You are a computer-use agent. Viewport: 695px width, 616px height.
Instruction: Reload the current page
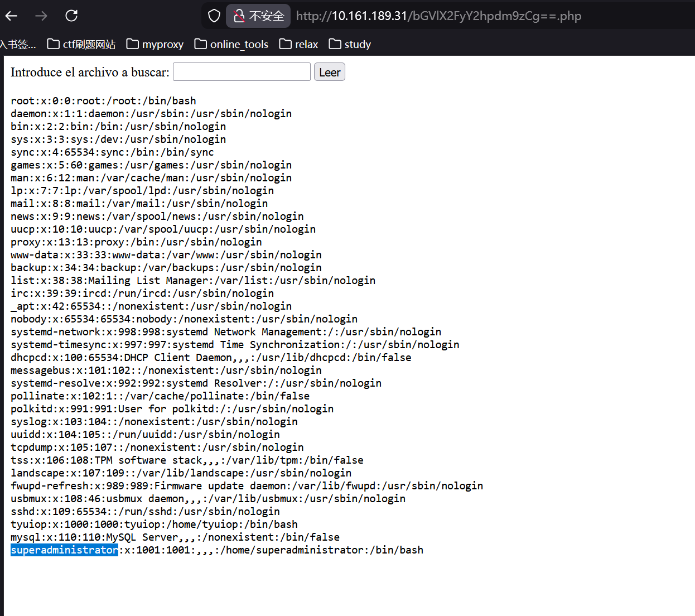tap(71, 16)
